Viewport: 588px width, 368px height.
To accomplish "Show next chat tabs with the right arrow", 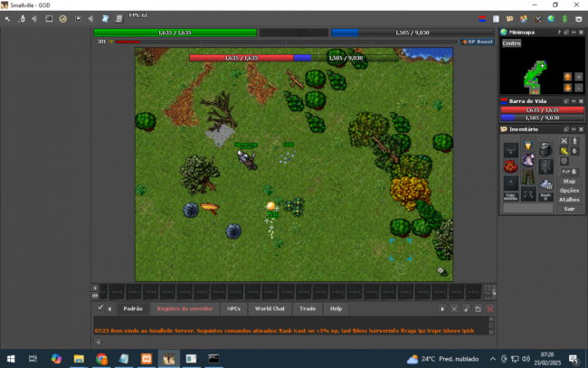I will [x=442, y=309].
